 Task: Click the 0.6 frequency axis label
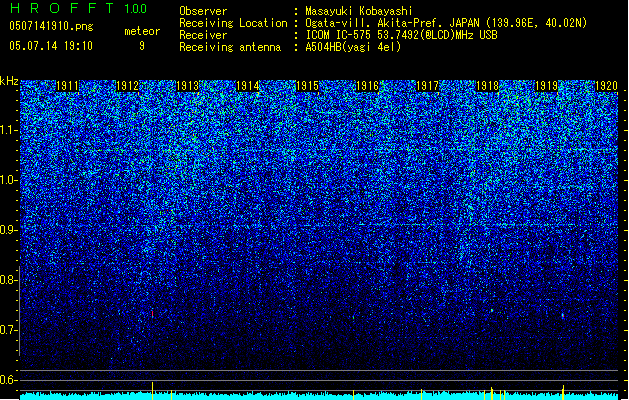pos(9,380)
